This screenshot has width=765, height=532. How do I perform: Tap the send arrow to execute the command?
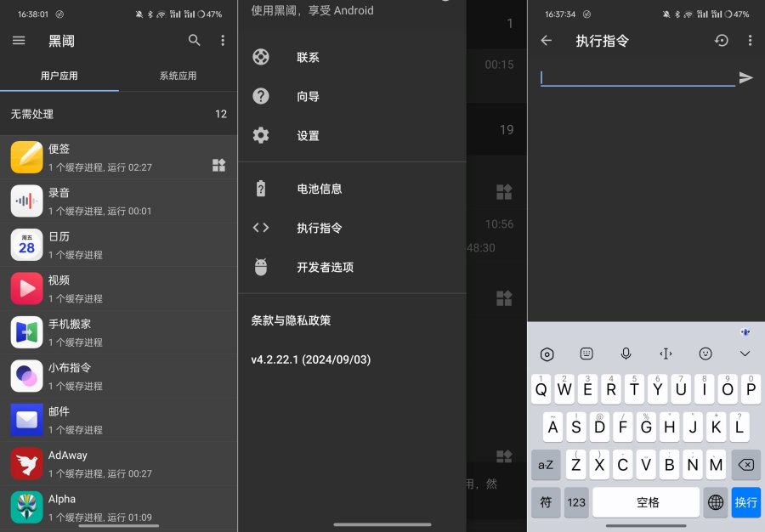coord(745,78)
